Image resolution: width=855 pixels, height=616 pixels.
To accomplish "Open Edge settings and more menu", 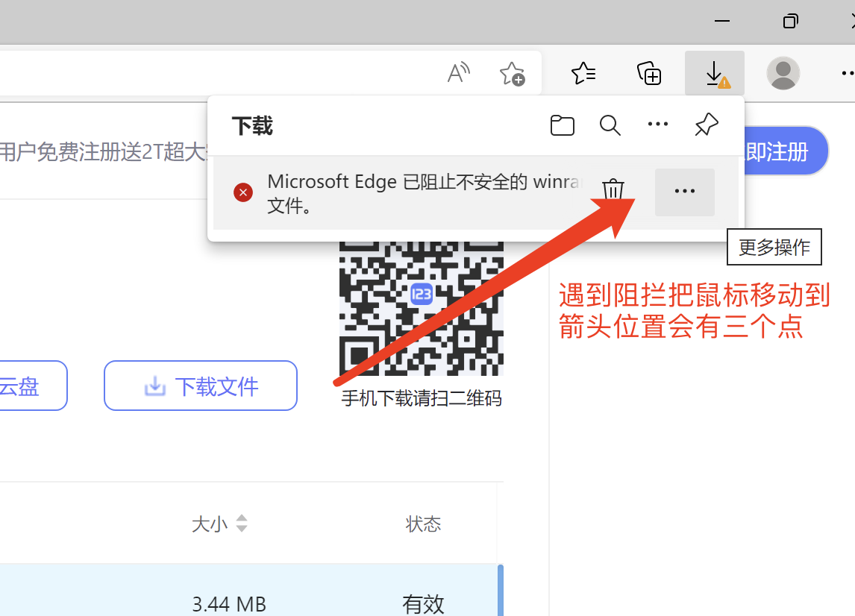I will 848,73.
